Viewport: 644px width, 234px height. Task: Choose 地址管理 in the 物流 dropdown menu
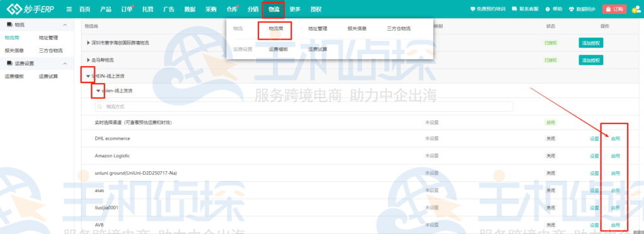coord(318,29)
